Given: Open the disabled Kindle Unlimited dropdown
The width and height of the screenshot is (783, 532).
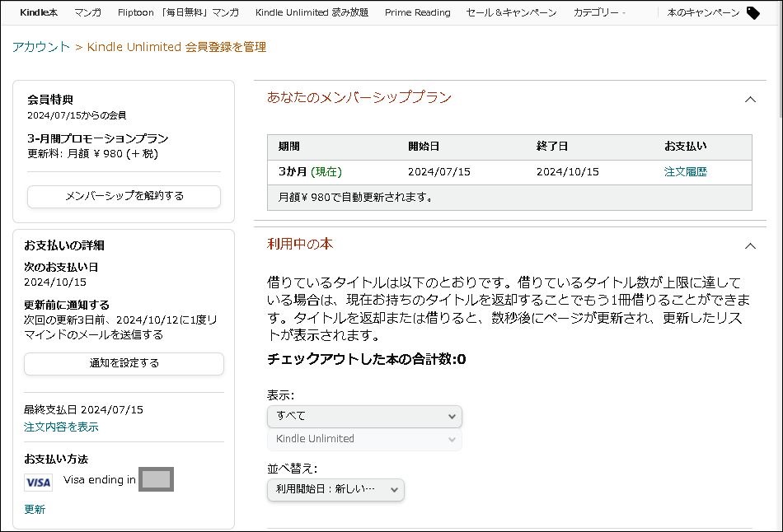Looking at the screenshot, I should (364, 439).
